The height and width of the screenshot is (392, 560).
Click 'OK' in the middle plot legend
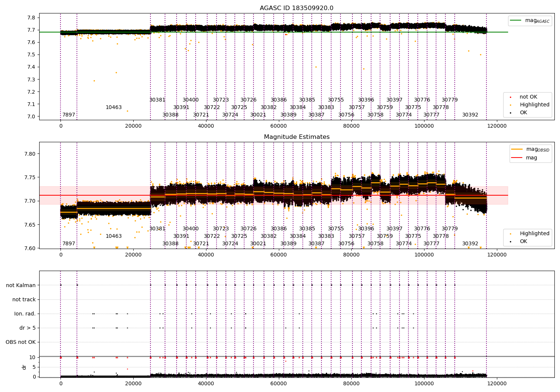click(523, 242)
